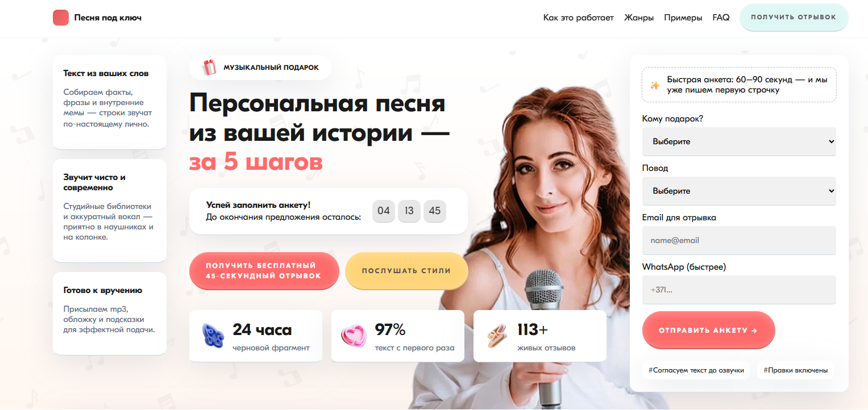The width and height of the screenshot is (868, 410).
Task: Click the pink heart icon beside 97%
Action: 354,336
